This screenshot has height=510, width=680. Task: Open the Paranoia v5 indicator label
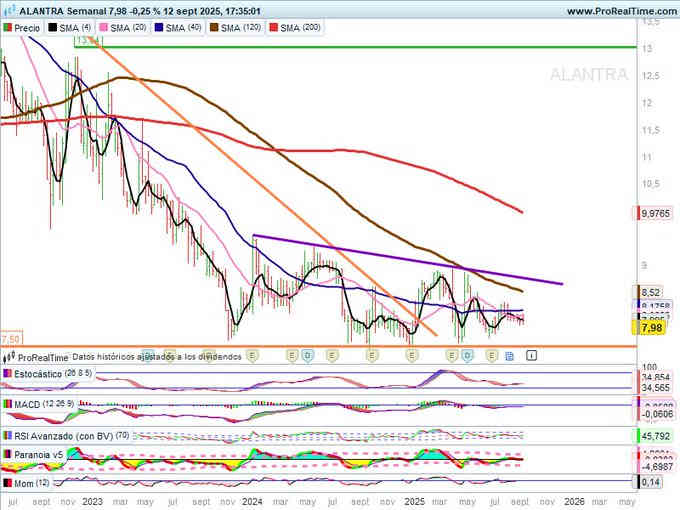[x=34, y=455]
